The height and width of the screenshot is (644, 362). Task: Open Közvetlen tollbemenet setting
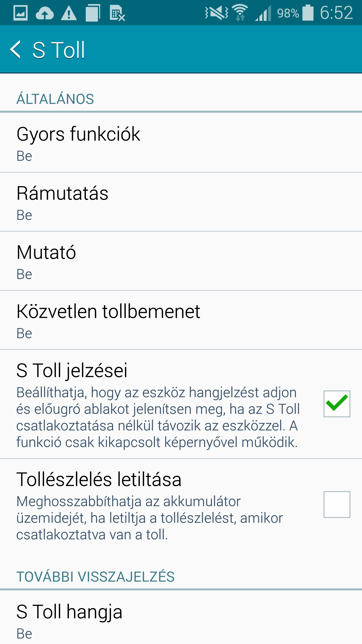(181, 320)
